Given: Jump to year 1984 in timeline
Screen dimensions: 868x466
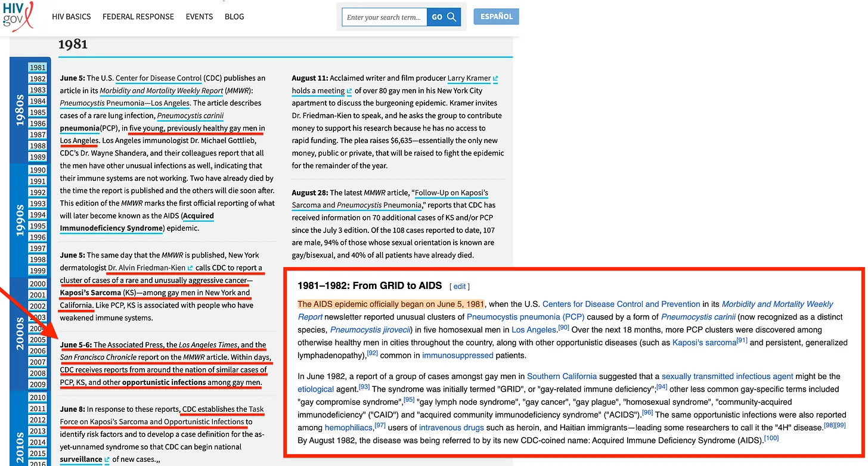Looking at the screenshot, I should (x=38, y=101).
